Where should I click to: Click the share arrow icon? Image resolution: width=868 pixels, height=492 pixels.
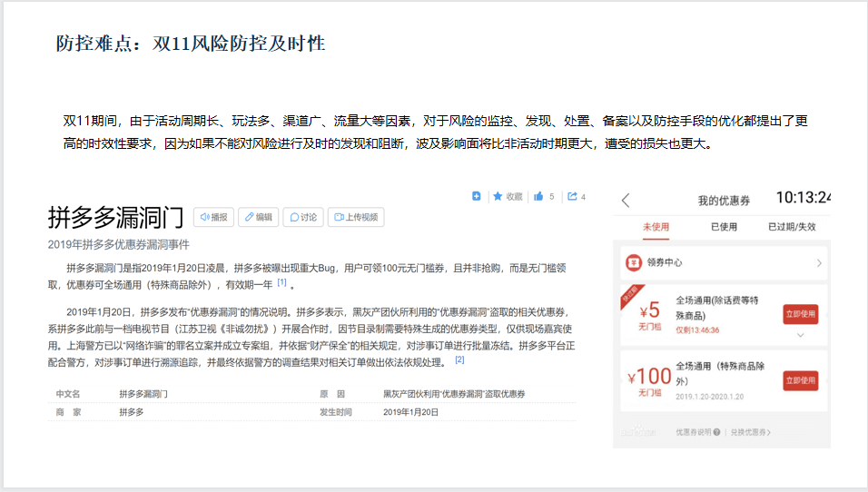pyautogui.click(x=572, y=196)
